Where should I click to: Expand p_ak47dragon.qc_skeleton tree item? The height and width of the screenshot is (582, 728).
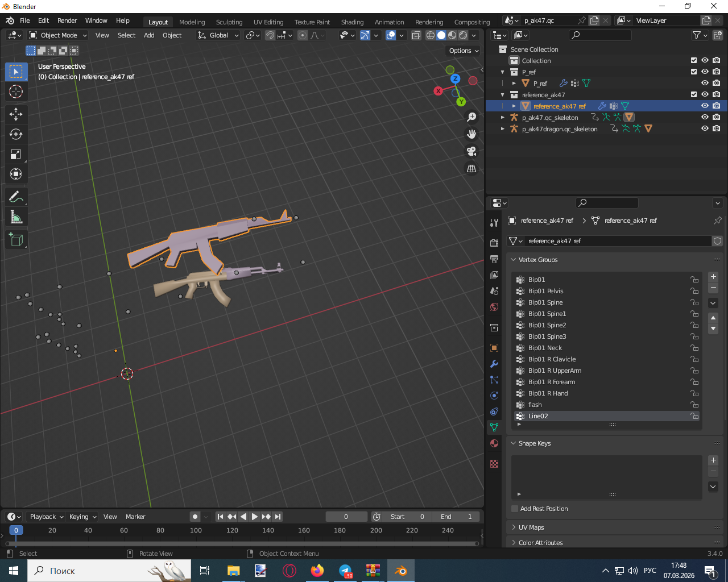503,129
